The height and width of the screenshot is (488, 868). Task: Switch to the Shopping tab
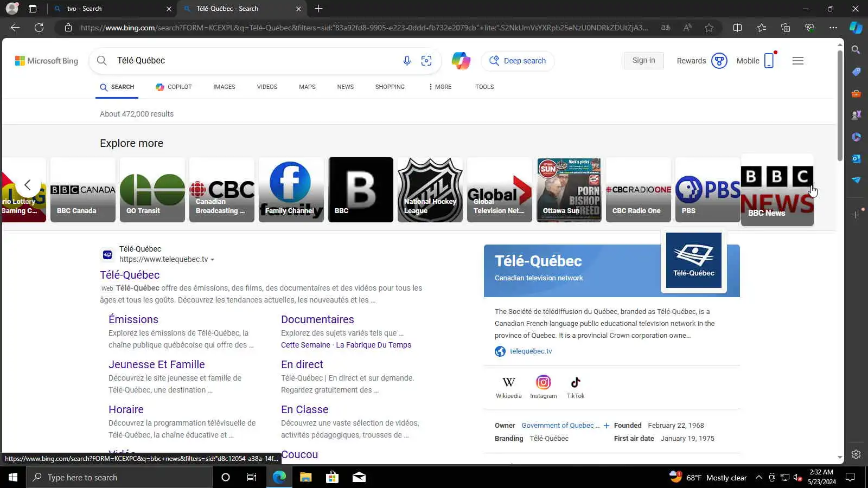click(390, 87)
